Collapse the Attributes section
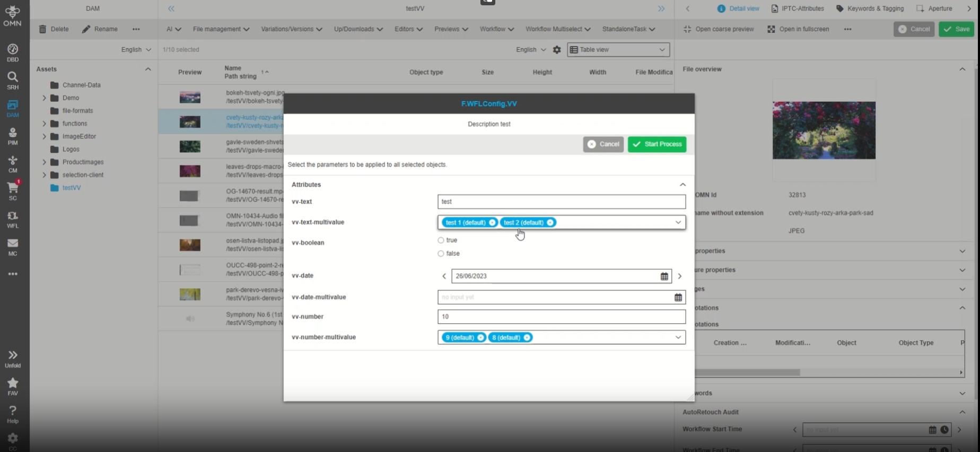This screenshot has width=980, height=452. pyautogui.click(x=682, y=185)
